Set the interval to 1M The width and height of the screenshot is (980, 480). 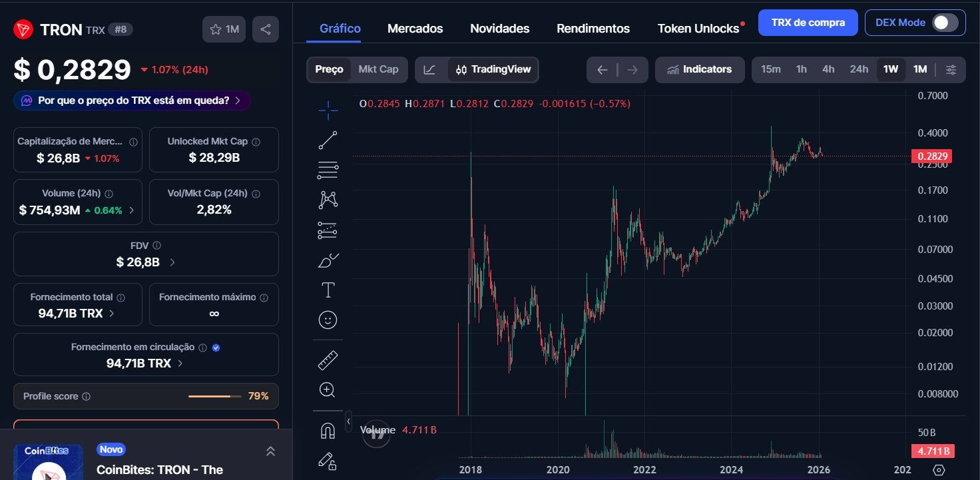[x=920, y=69]
